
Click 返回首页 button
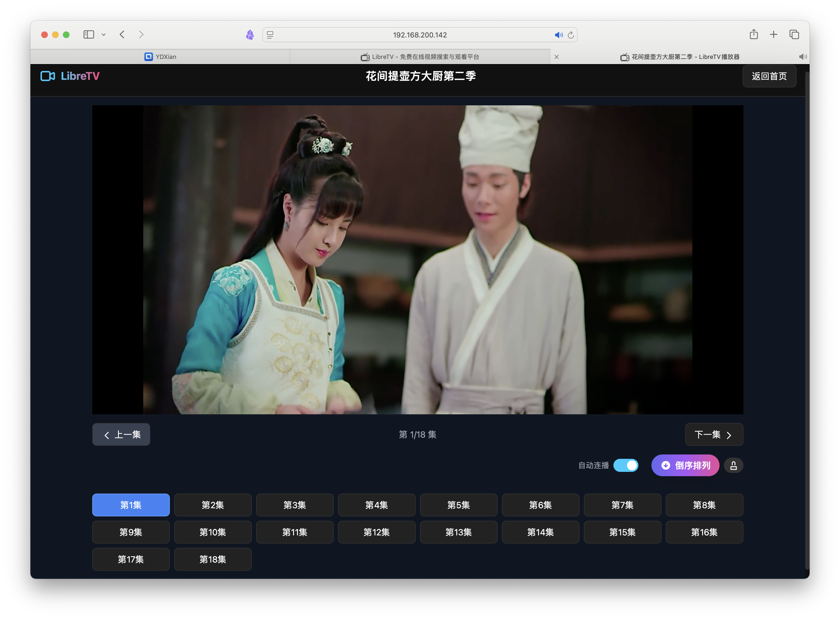pos(769,76)
